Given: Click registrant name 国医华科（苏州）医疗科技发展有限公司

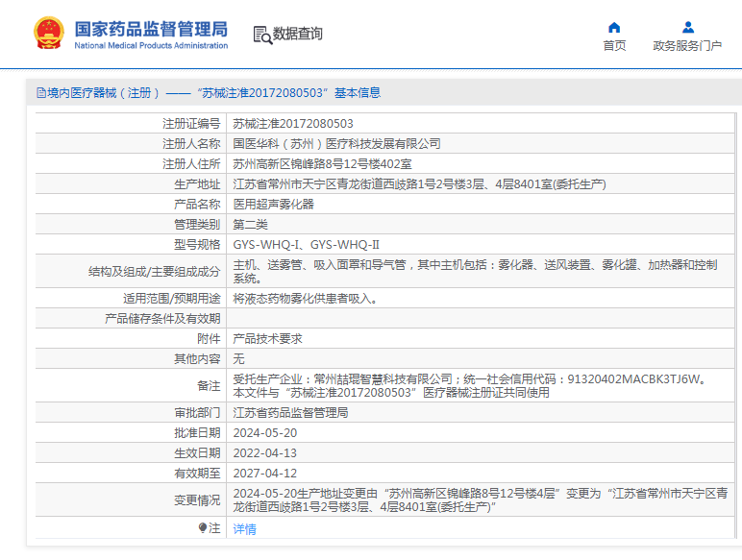Looking at the screenshot, I should pyautogui.click(x=336, y=143).
